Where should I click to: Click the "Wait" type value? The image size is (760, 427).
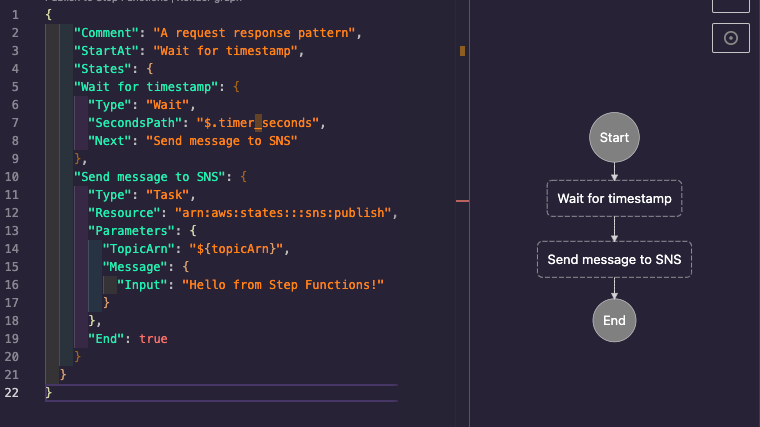(168, 105)
